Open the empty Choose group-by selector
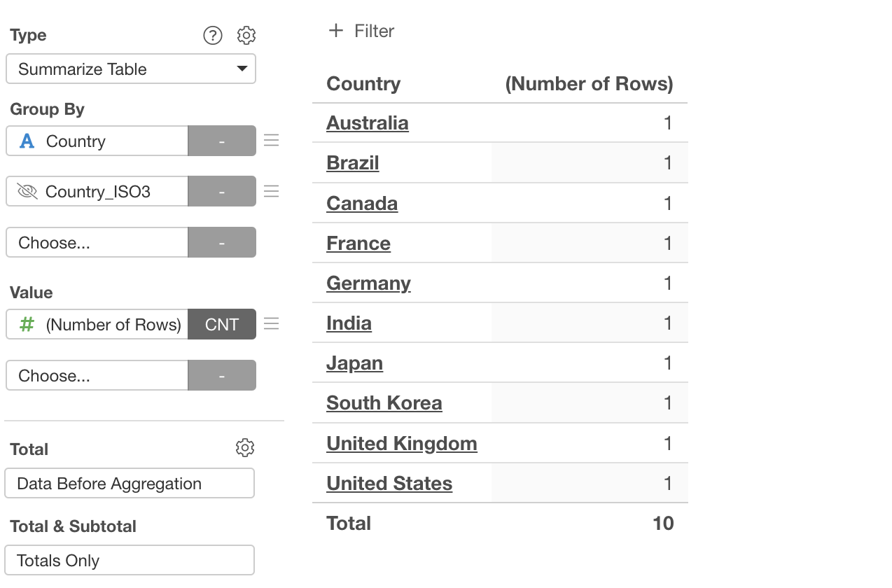 (97, 243)
